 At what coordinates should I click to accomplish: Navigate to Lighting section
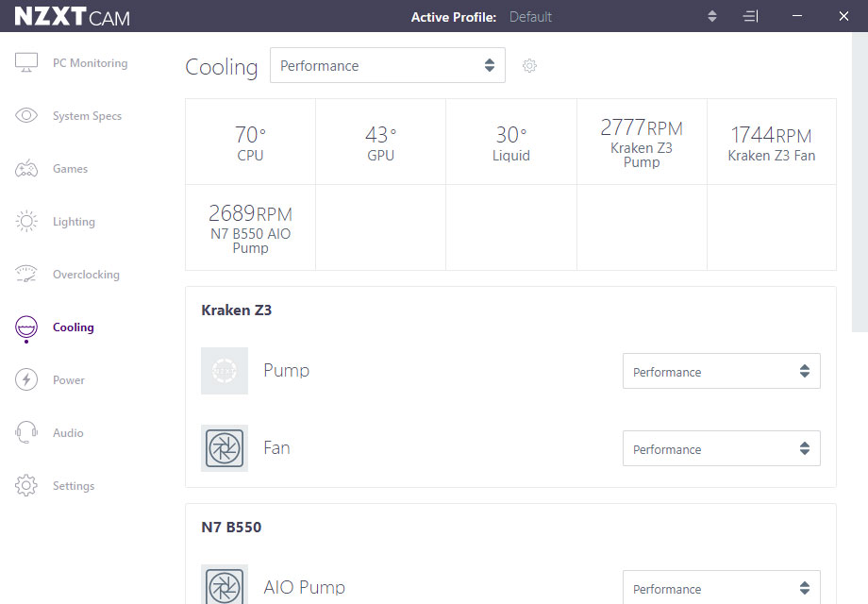[74, 222]
